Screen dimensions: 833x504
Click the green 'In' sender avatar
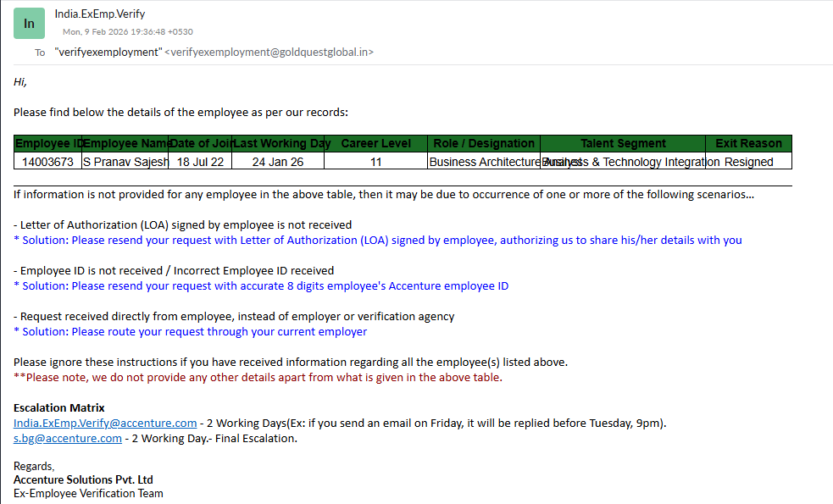[x=29, y=24]
